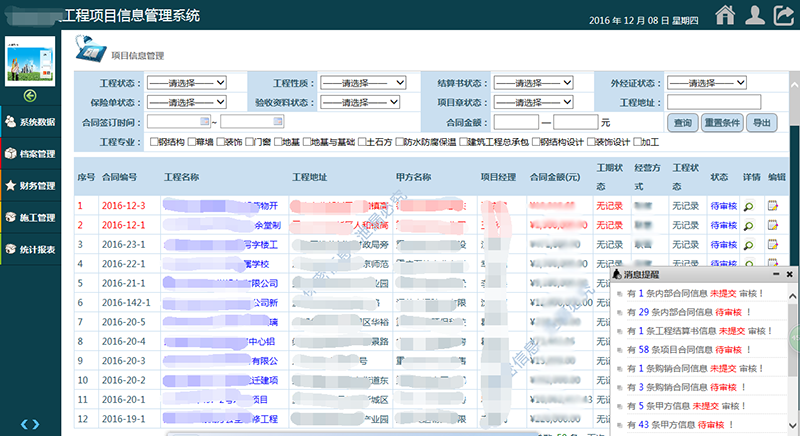The width and height of the screenshot is (800, 436).
Task: Check the 钢结构 checkbox
Action: [154, 141]
